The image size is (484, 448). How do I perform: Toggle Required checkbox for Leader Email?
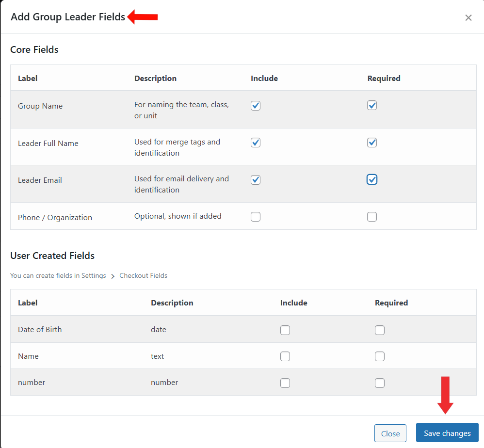coord(372,180)
